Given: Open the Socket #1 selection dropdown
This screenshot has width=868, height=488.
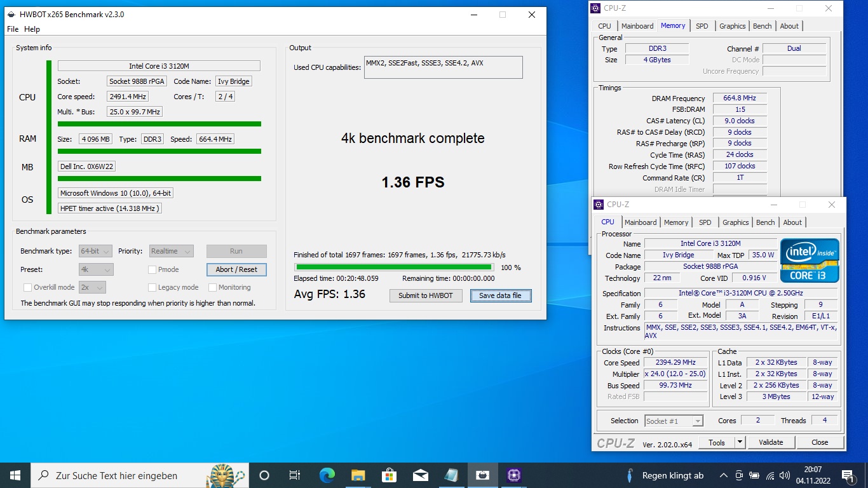Looking at the screenshot, I should point(674,421).
